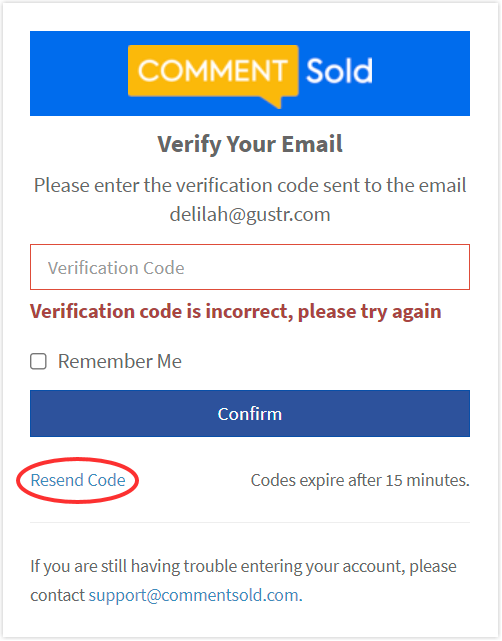Open the support@commentsold.com email link
This screenshot has width=502, height=641.
coord(195,595)
